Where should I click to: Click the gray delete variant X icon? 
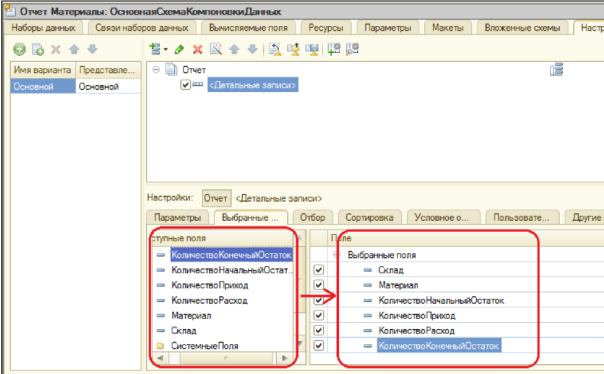(56, 49)
